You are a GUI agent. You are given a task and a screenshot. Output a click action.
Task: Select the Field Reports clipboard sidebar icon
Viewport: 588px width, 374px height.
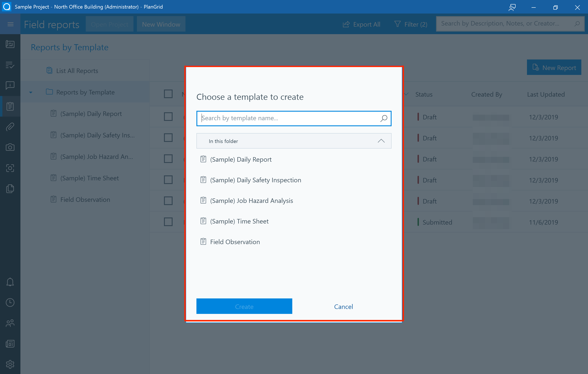[10, 106]
